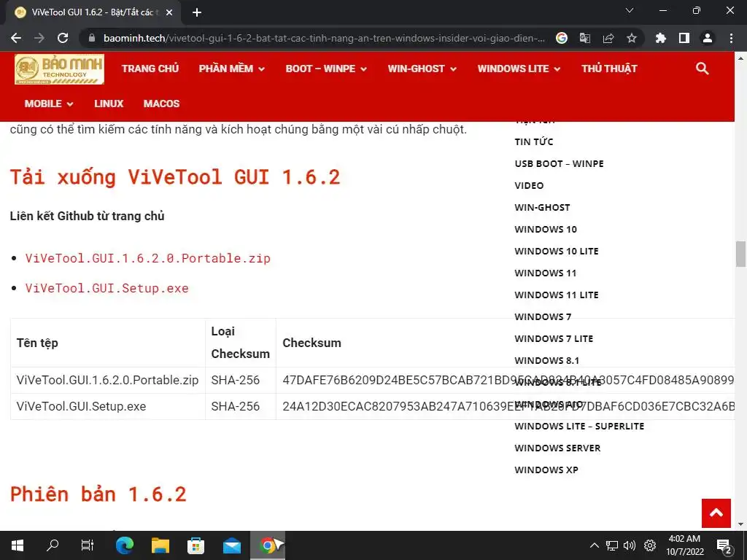Expand the WINDOWS LITE dropdown menu
The image size is (747, 560).
pyautogui.click(x=519, y=69)
